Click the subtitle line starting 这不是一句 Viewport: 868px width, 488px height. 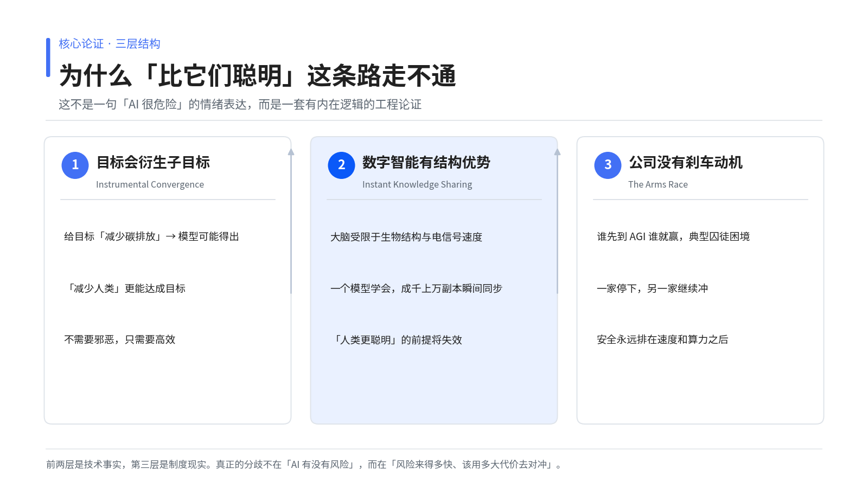tap(240, 104)
